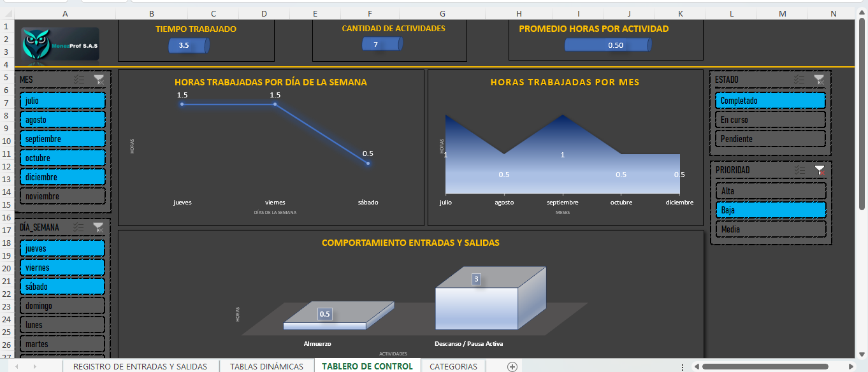Clear the filter on the MES slicer
Screen dimensions: 868x372
99,80
